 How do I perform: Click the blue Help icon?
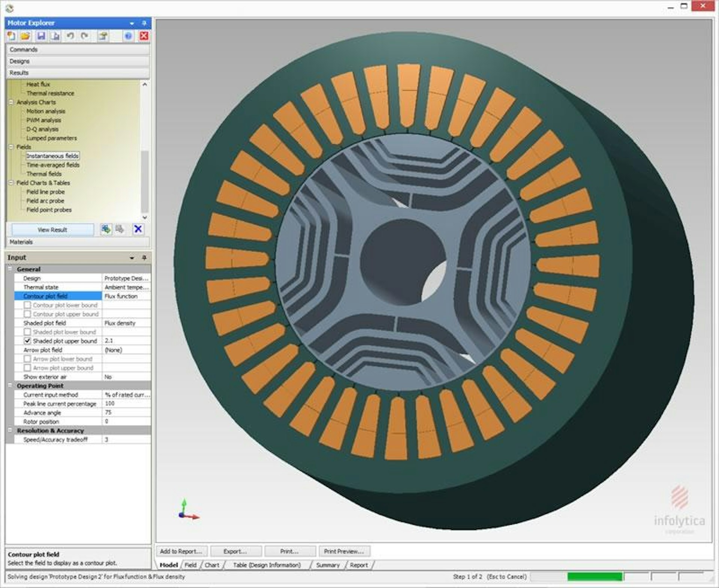pyautogui.click(x=128, y=36)
